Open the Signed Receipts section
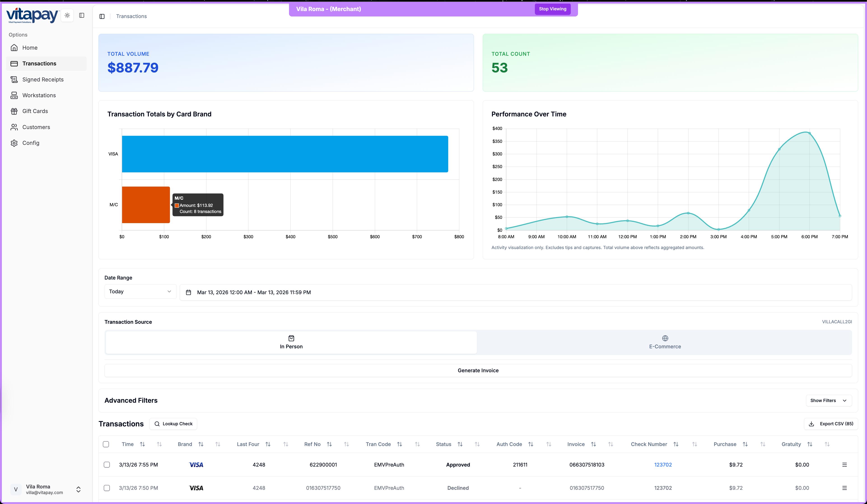This screenshot has width=867, height=504. (43, 79)
